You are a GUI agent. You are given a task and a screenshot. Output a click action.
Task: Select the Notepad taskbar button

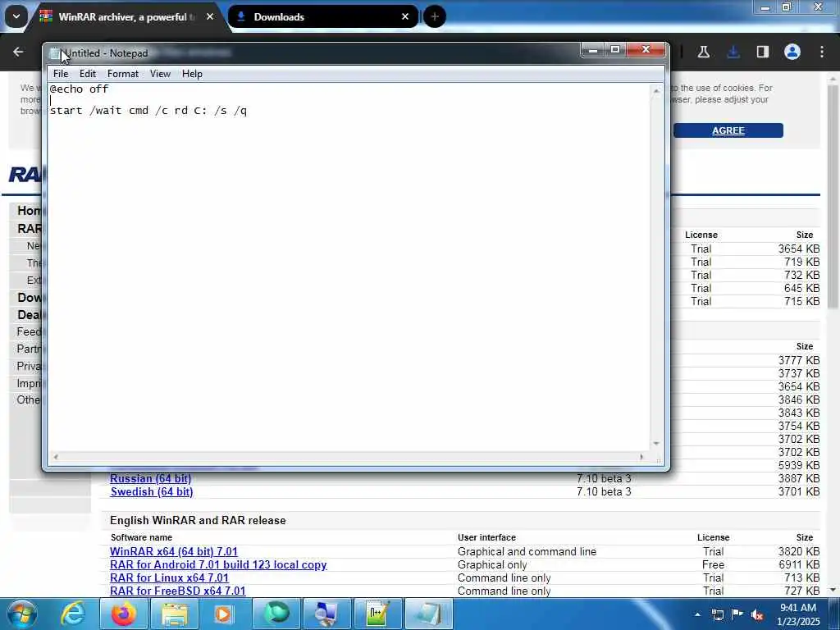pos(428,614)
